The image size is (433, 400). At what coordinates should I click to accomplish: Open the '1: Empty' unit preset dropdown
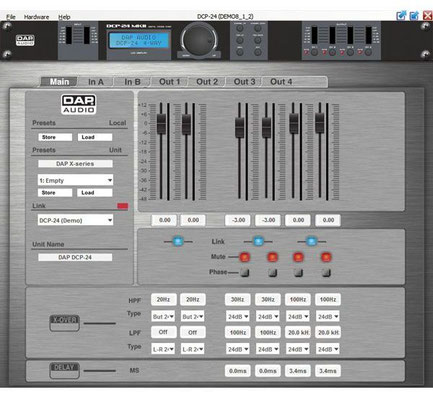point(75,180)
